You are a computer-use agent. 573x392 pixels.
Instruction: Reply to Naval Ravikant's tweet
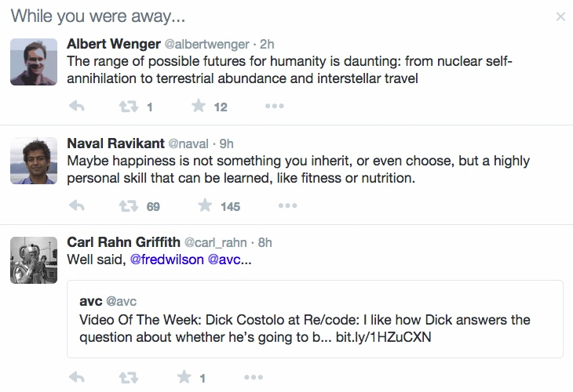pyautogui.click(x=77, y=206)
